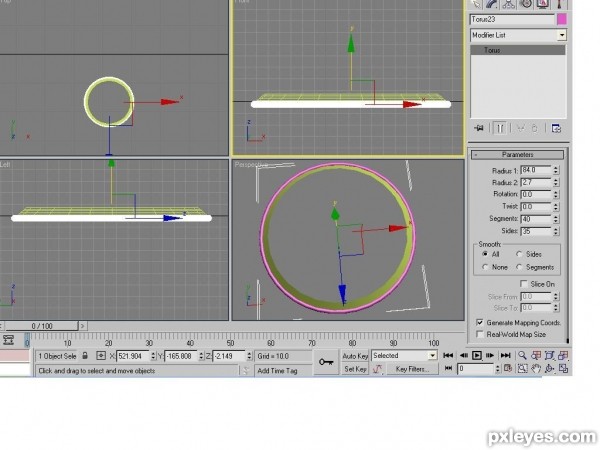This screenshot has width=600, height=450.
Task: Toggle the Set Key mode button
Action: point(355,369)
